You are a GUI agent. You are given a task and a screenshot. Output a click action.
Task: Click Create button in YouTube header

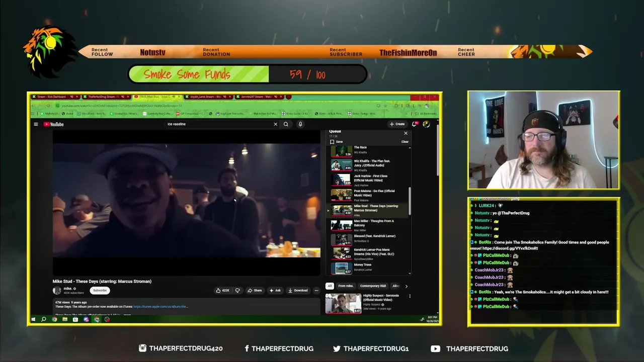click(x=397, y=124)
